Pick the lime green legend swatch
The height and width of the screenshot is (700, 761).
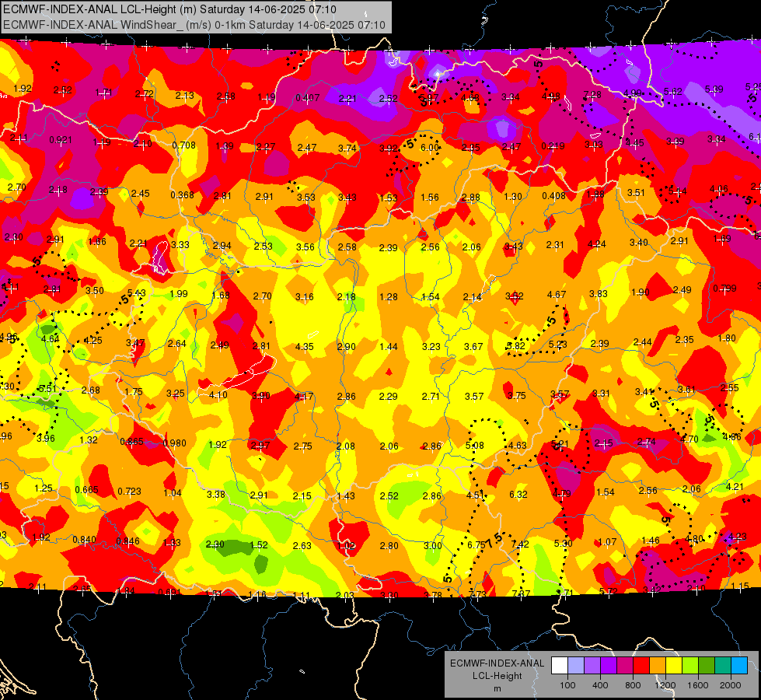pos(690,666)
